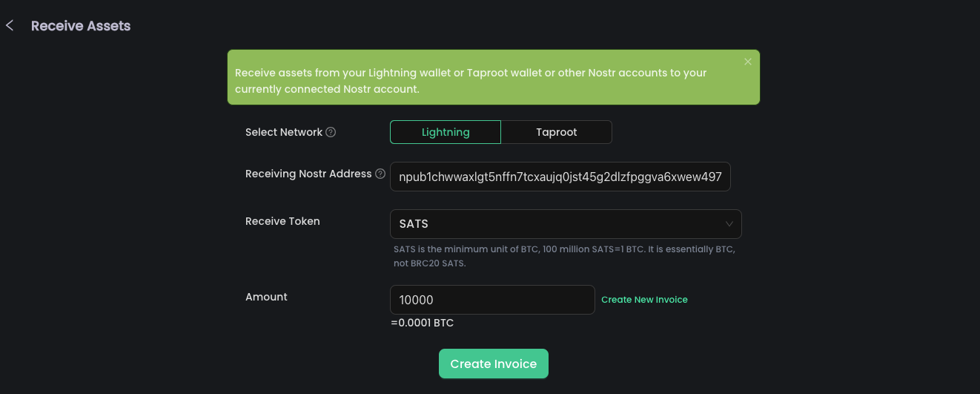Image resolution: width=980 pixels, height=394 pixels.
Task: Click the Receive Token label
Action: 282,221
